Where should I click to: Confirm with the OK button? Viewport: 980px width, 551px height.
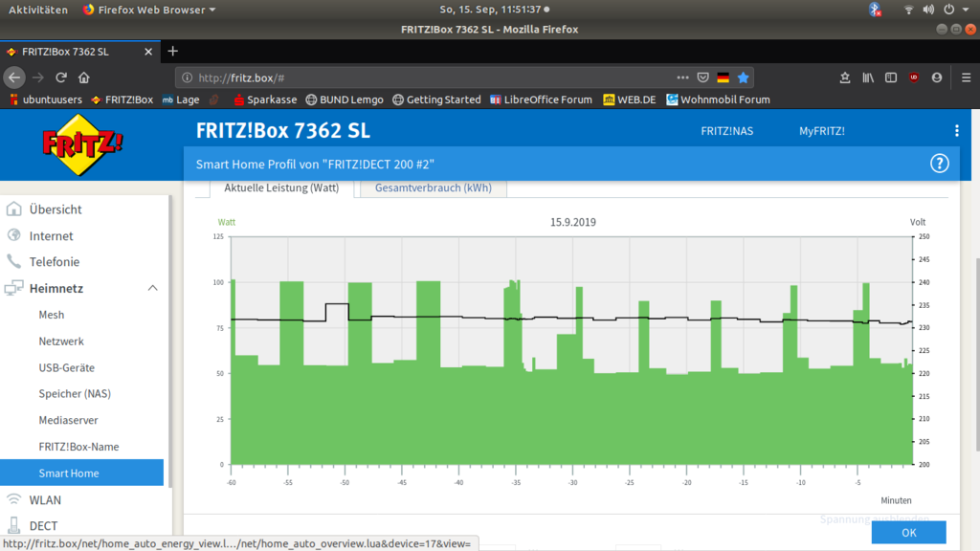909,532
